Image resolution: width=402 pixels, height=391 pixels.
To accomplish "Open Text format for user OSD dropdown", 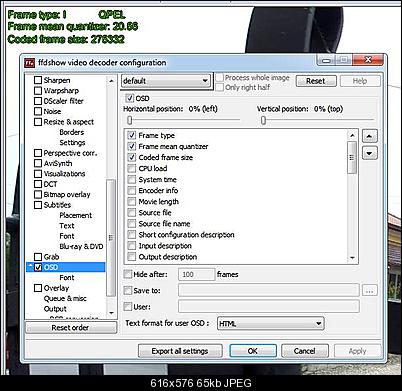I will click(x=270, y=323).
